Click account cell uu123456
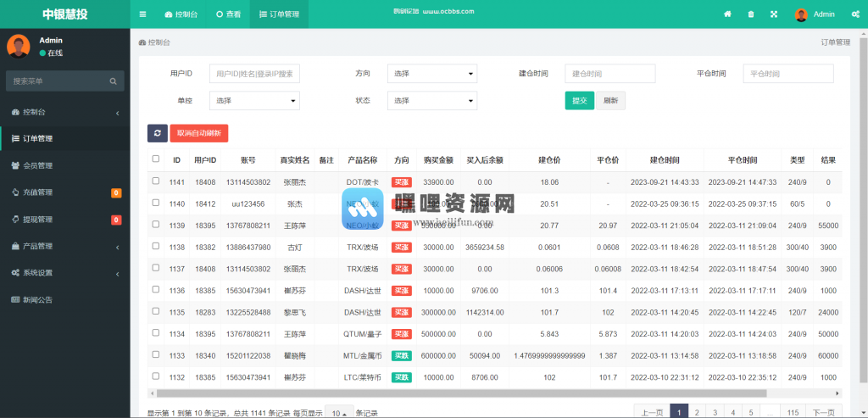 tap(248, 203)
